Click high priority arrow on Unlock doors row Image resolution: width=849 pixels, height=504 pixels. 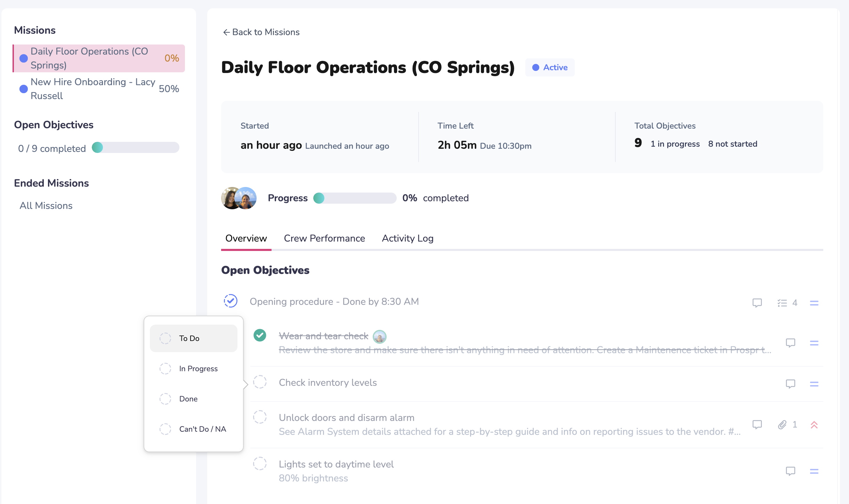point(814,424)
